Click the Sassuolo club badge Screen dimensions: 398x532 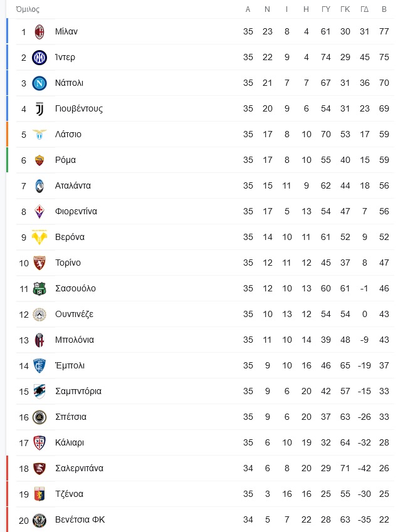pyautogui.click(x=39, y=289)
